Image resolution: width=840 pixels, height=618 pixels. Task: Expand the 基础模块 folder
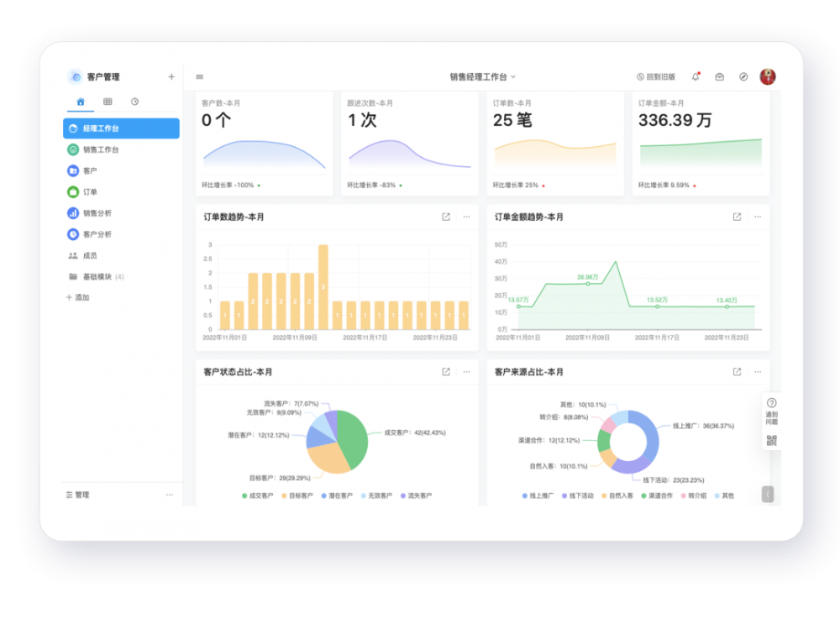tap(97, 276)
